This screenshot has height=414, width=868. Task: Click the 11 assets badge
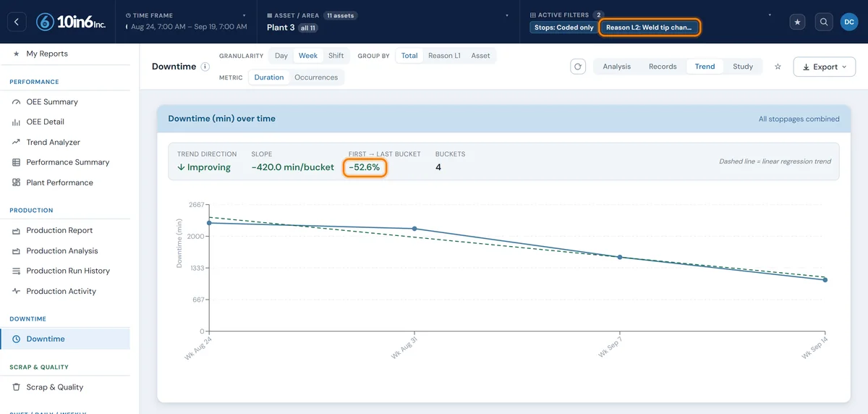coord(340,15)
